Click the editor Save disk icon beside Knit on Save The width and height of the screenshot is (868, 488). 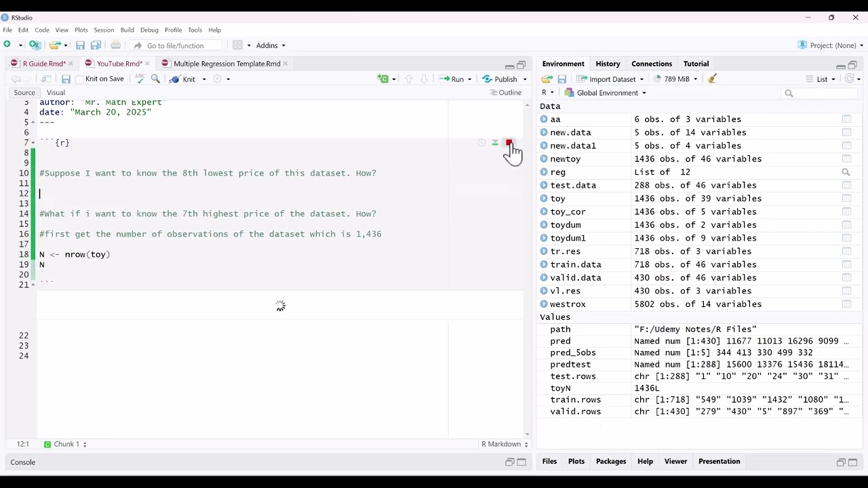click(66, 79)
